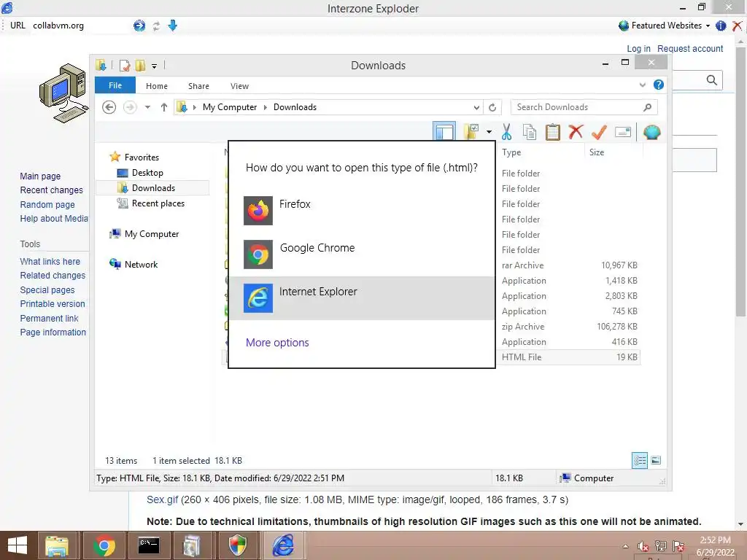Click the Search Downloads field

pyautogui.click(x=584, y=107)
